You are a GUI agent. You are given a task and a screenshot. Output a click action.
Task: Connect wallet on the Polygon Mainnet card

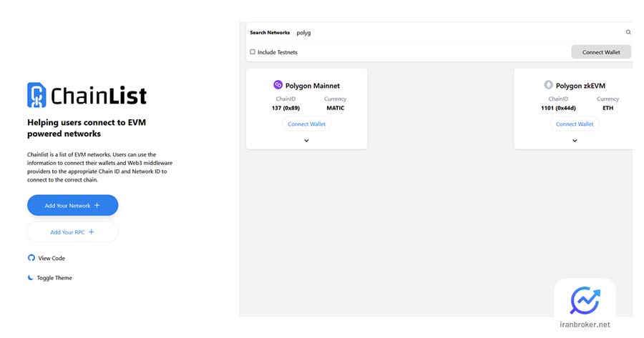pyautogui.click(x=306, y=124)
